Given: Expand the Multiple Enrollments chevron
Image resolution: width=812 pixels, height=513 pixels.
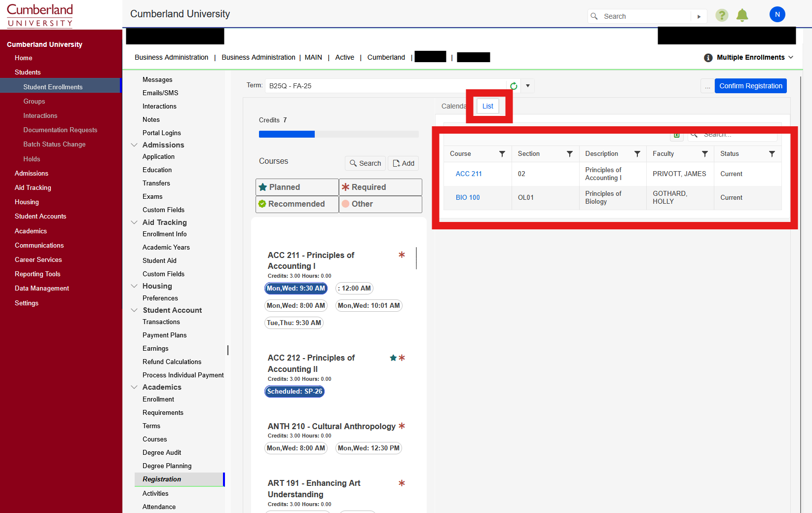Looking at the screenshot, I should coord(791,58).
